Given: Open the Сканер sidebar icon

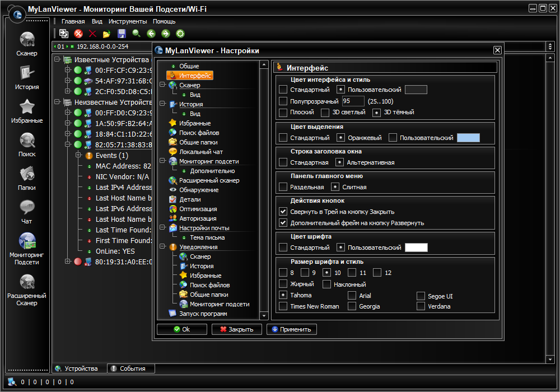Looking at the screenshot, I should pyautogui.click(x=27, y=44).
